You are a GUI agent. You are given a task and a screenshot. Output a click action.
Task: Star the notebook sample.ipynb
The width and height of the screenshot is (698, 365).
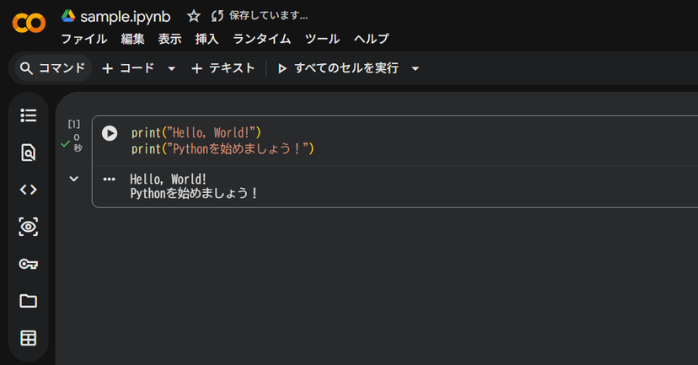[194, 16]
